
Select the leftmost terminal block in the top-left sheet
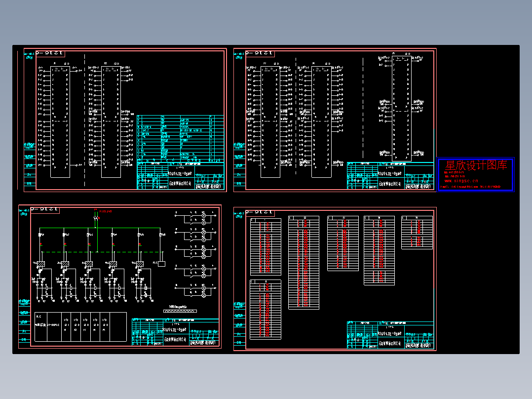coord(61,121)
